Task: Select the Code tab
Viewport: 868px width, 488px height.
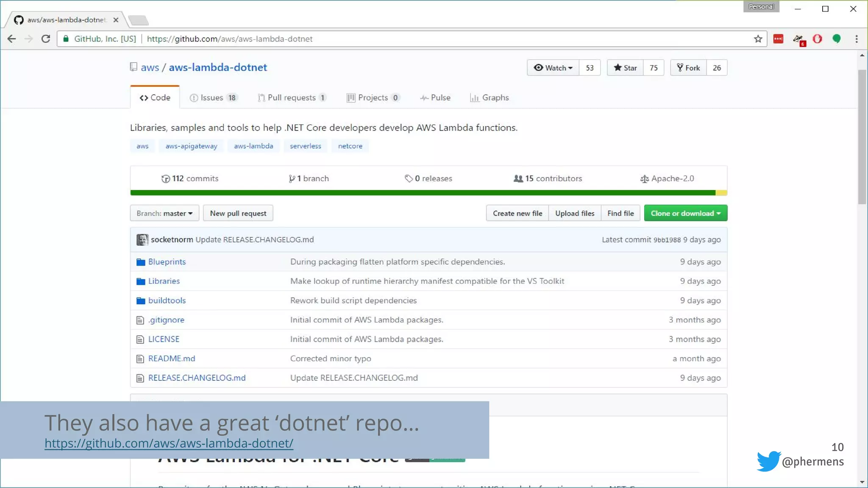Action: point(155,97)
